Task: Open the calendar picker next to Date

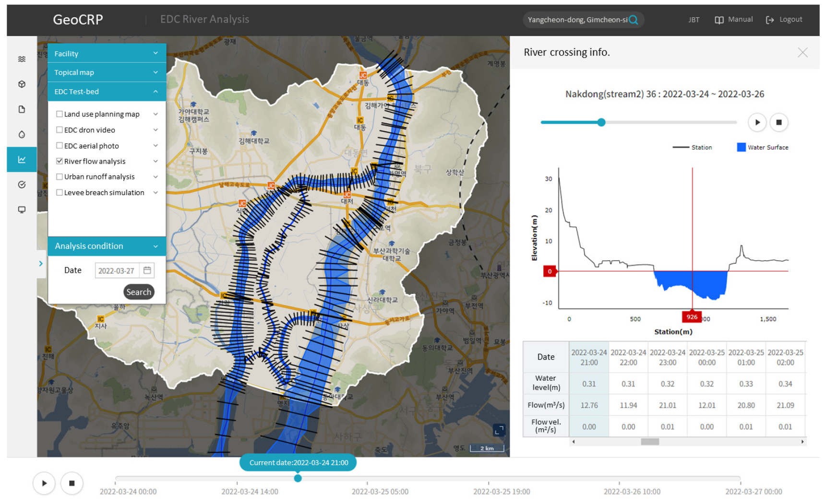Action: [147, 270]
